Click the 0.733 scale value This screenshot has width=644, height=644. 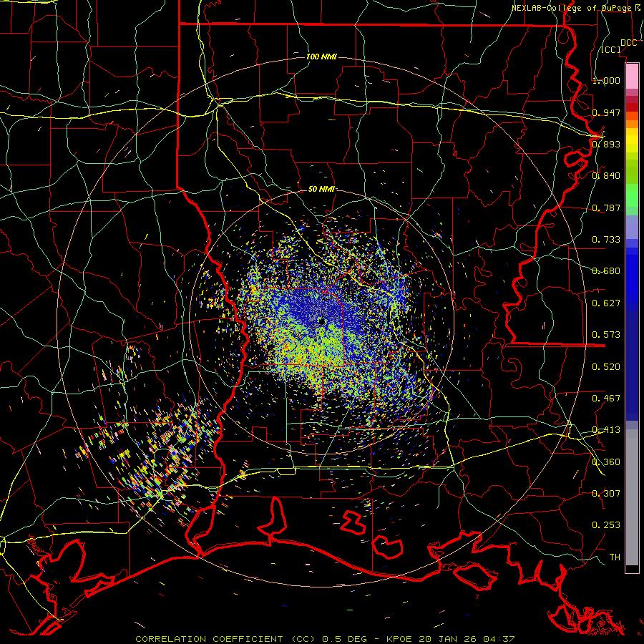pos(607,240)
